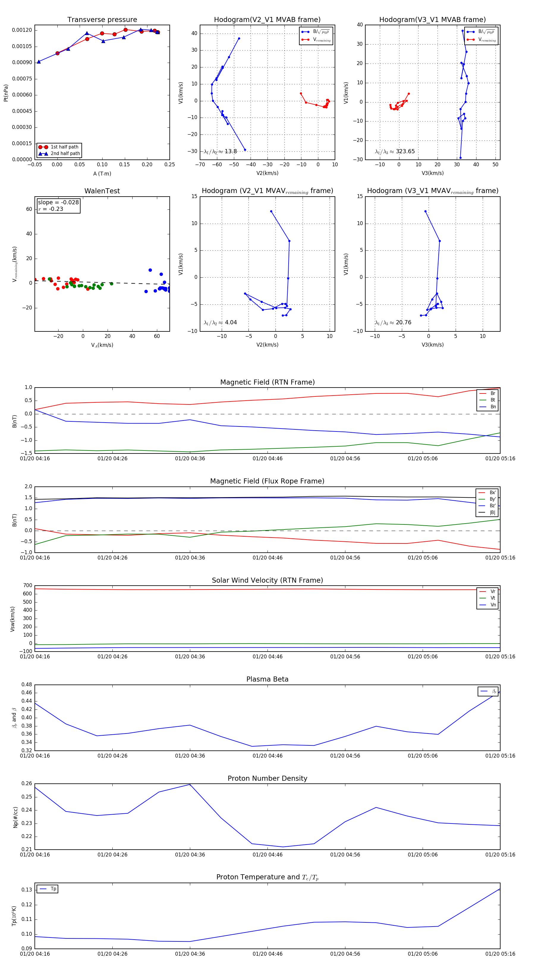The height and width of the screenshot is (980, 535).
Task: Click the WalenTest 'V_A(km/s)' x-axis label
Action: [102, 345]
